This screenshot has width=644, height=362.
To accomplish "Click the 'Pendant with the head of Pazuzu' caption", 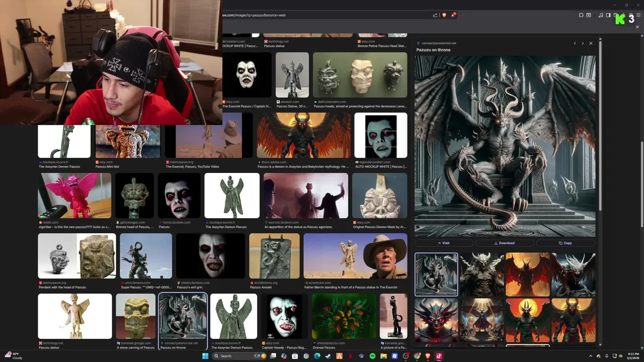I will click(x=62, y=287).
